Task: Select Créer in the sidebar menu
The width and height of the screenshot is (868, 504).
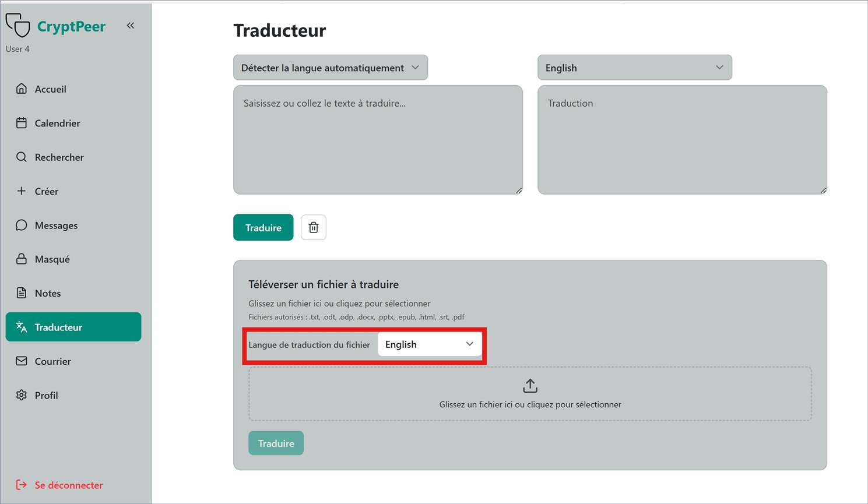Action: tap(47, 191)
